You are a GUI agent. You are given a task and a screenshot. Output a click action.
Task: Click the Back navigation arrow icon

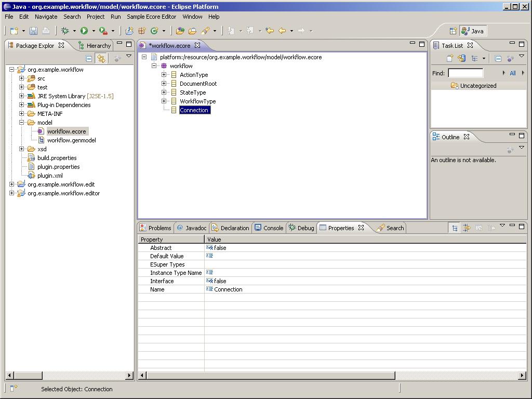point(282,31)
